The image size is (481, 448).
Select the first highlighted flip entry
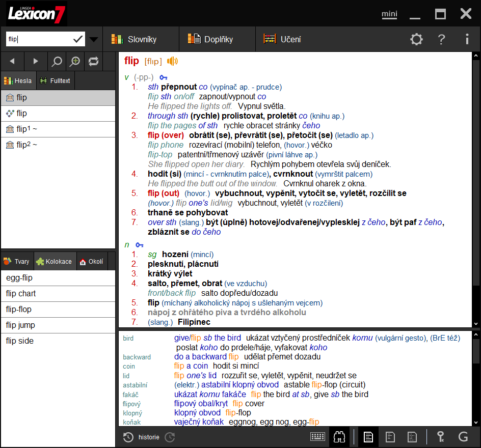click(x=58, y=98)
